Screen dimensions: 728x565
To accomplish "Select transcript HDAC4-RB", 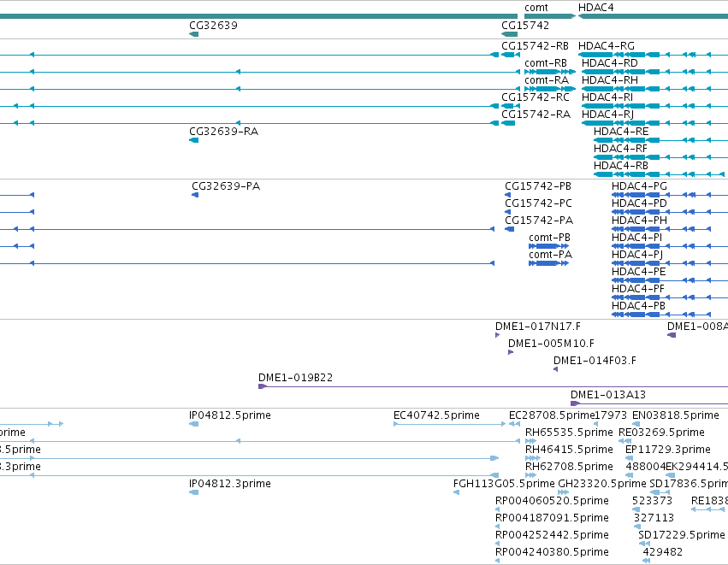I will 621,166.
